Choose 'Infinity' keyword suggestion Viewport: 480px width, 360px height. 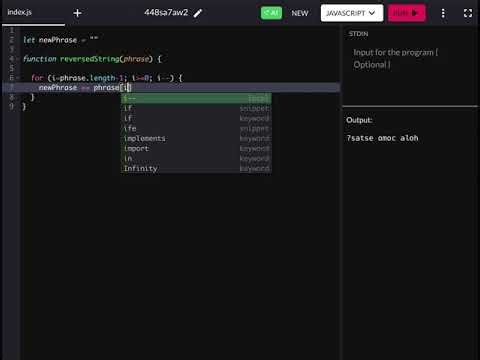click(196, 168)
